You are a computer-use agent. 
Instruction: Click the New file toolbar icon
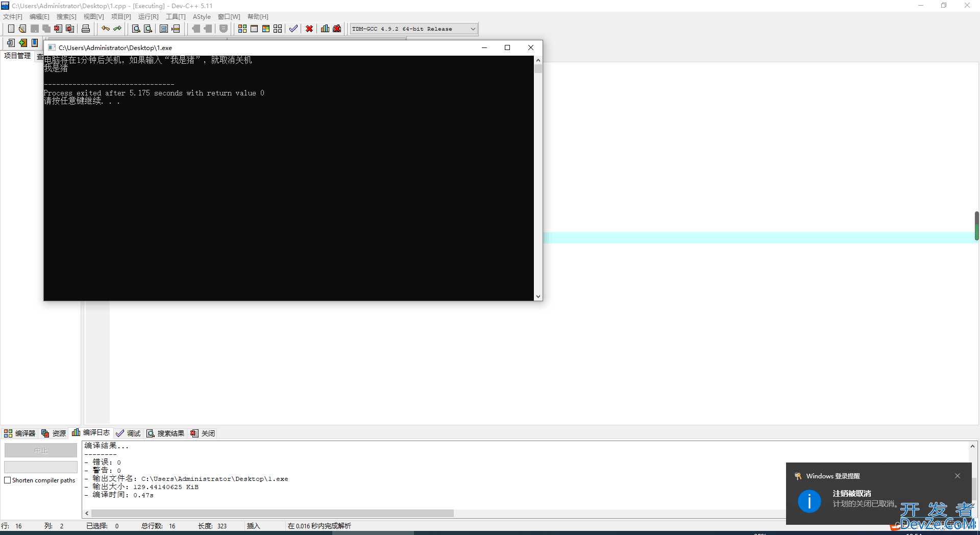pos(11,29)
